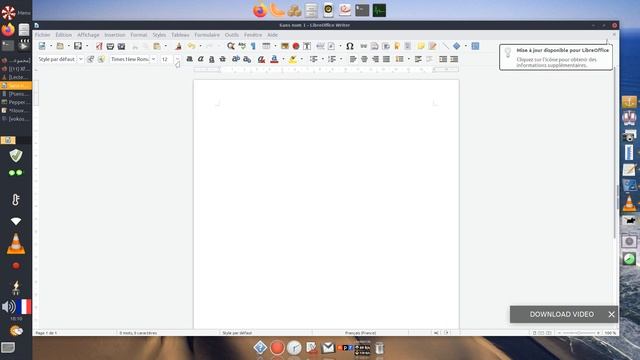
Task: Click the Print icon
Action: coord(110,46)
